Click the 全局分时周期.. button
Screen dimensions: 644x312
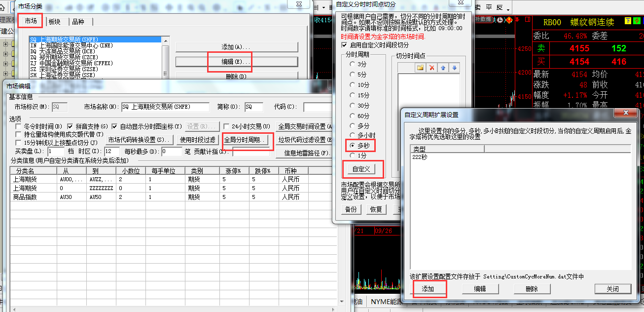point(245,140)
